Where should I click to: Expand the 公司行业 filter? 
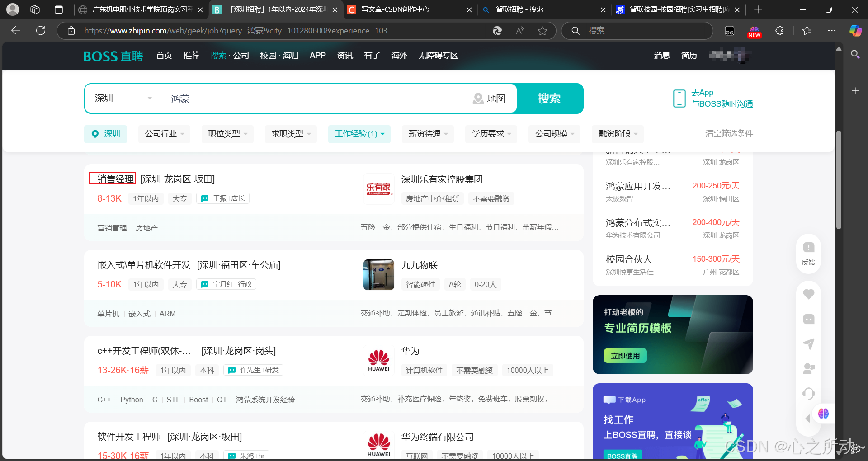coord(164,134)
